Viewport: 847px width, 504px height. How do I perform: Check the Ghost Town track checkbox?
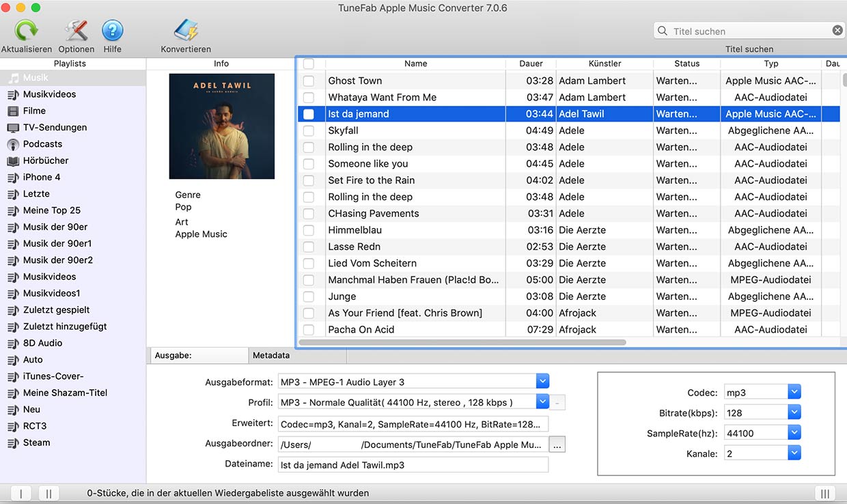309,81
